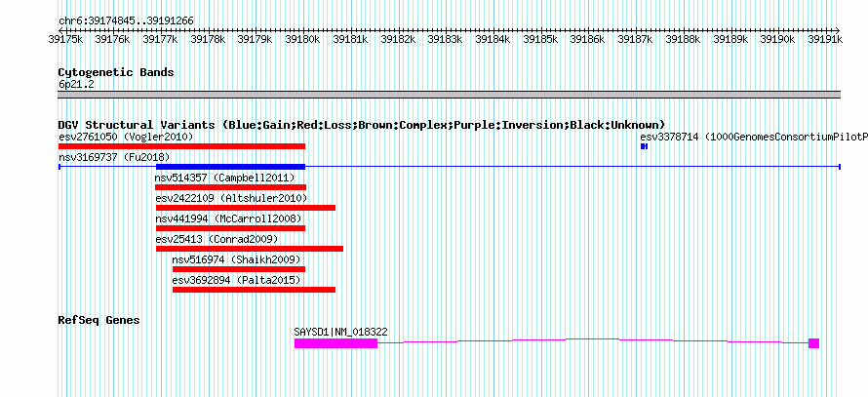Image resolution: width=868 pixels, height=397 pixels.
Task: Click the small blue esv3378714 gain marker
Action: [x=644, y=146]
